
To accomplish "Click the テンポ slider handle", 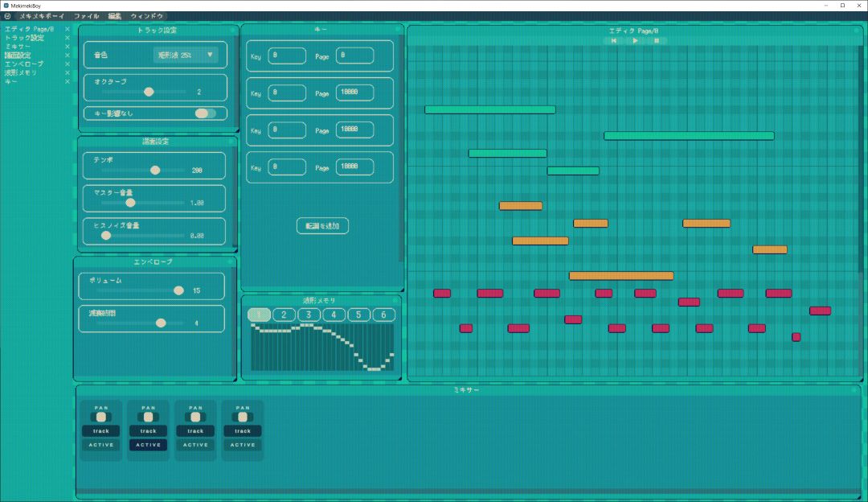I will [155, 171].
